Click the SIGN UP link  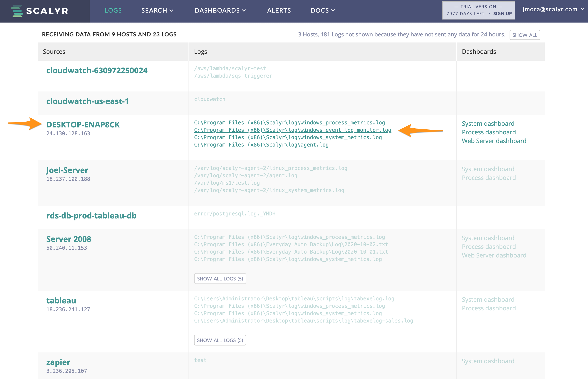click(502, 14)
